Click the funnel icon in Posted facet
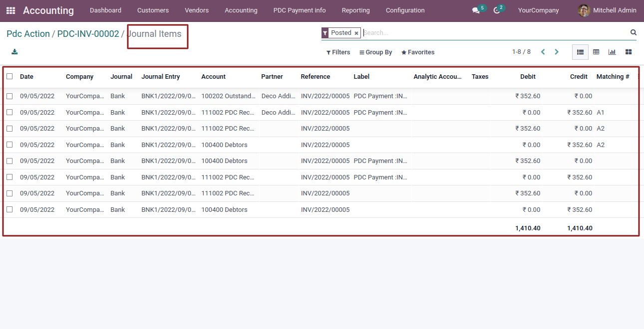This screenshot has width=644, height=329. pyautogui.click(x=325, y=33)
